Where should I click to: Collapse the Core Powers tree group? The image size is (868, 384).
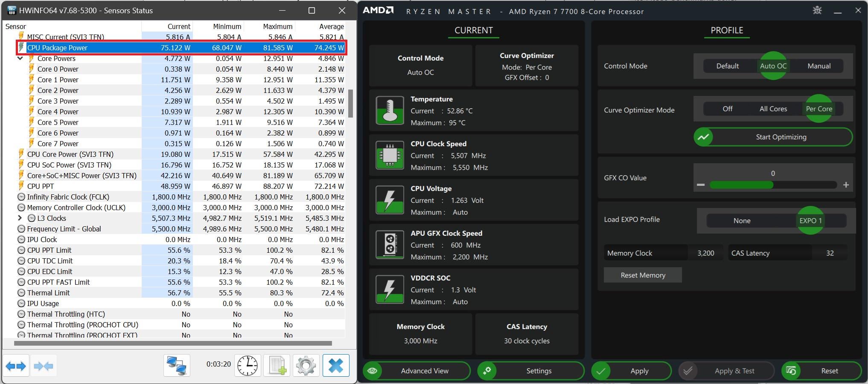20,58
